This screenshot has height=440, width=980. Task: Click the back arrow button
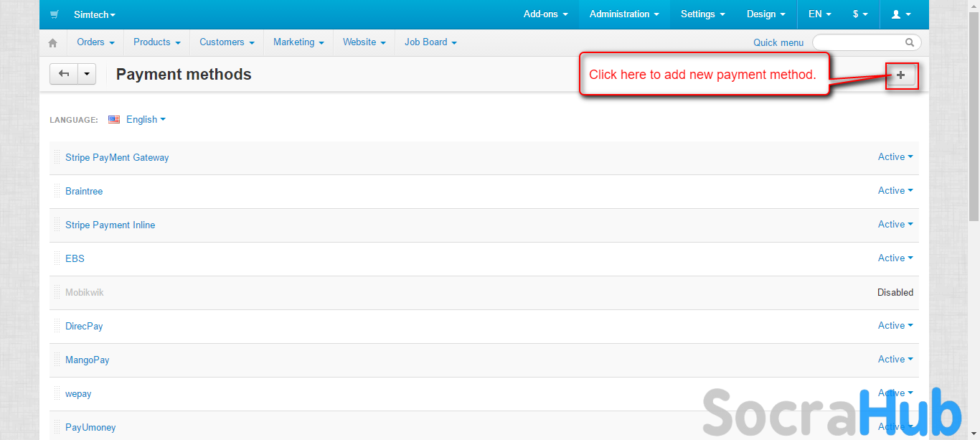point(64,74)
